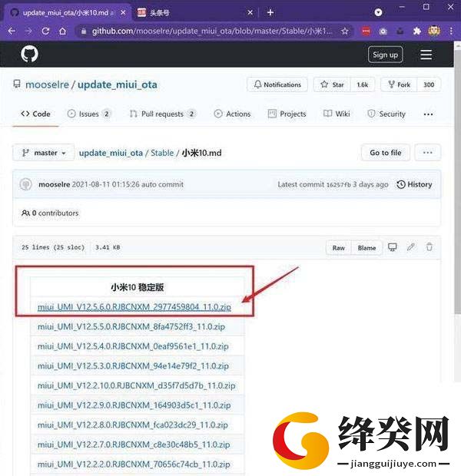This screenshot has width=461, height=476.
Task: Fork the repository
Action: pos(400,84)
